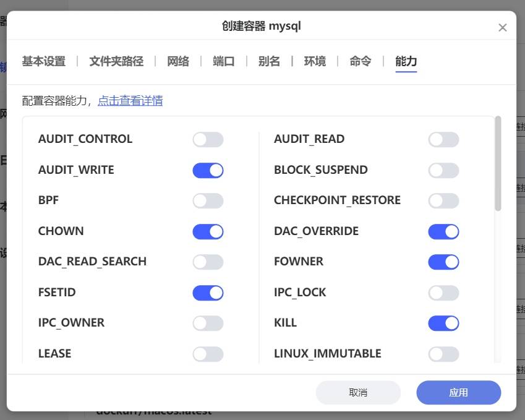Click the 应用 button to apply settings
Viewport: 525px width, 420px height.
459,392
